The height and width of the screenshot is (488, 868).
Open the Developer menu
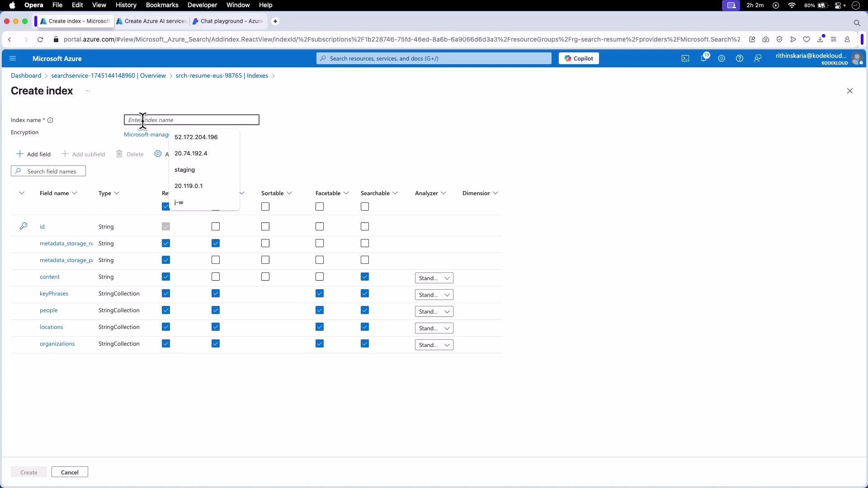pos(202,5)
